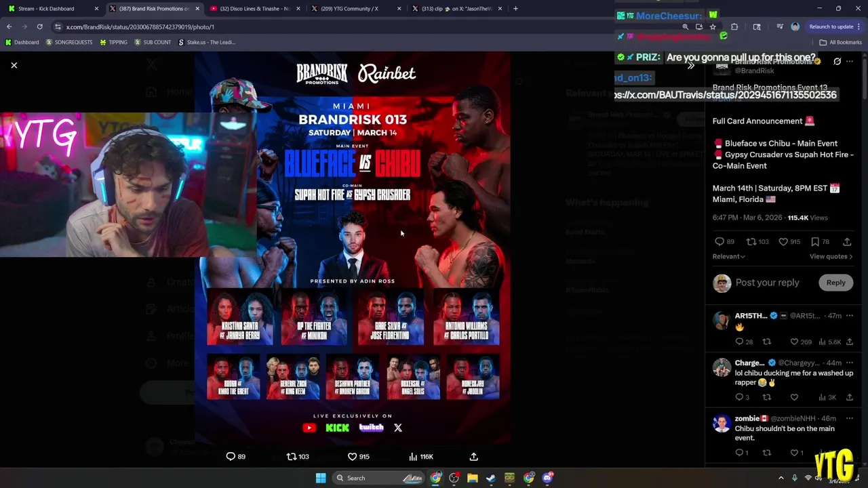This screenshot has height=488, width=868.
Task: Open more options on BrandRisk tweet
Action: coord(850,62)
